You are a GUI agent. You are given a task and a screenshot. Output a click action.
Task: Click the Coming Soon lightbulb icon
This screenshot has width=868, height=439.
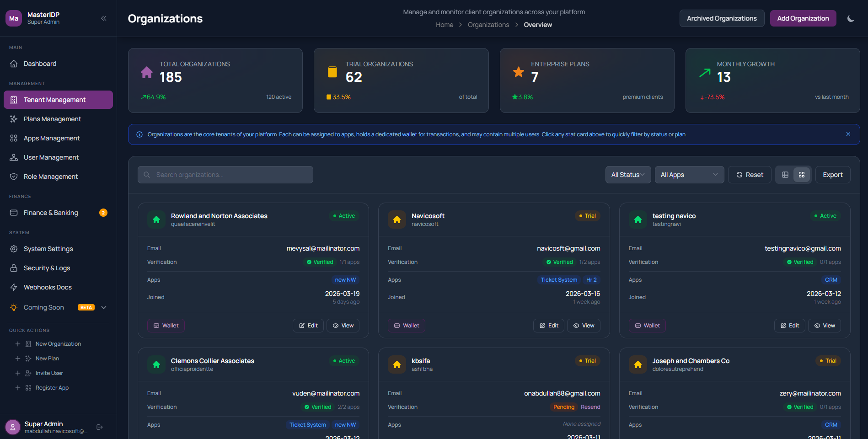[14, 307]
